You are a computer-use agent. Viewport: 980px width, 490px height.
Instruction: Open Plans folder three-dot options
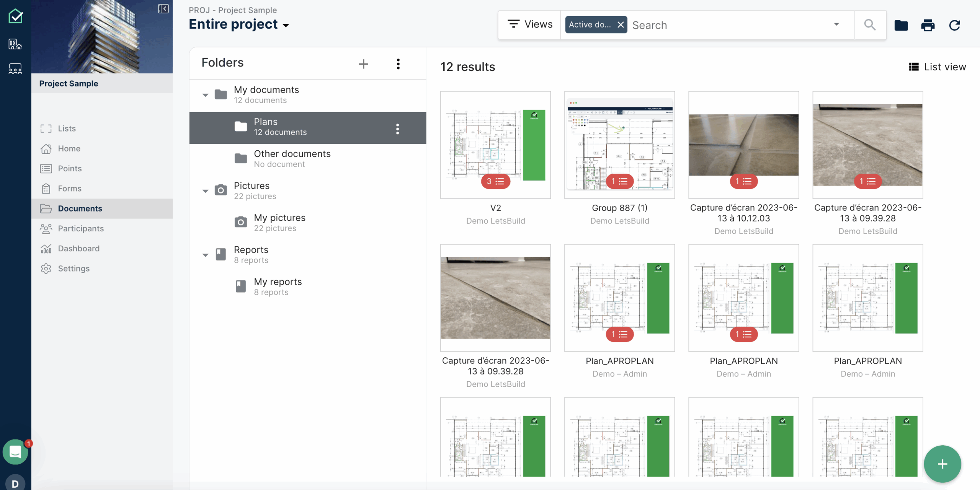point(397,129)
